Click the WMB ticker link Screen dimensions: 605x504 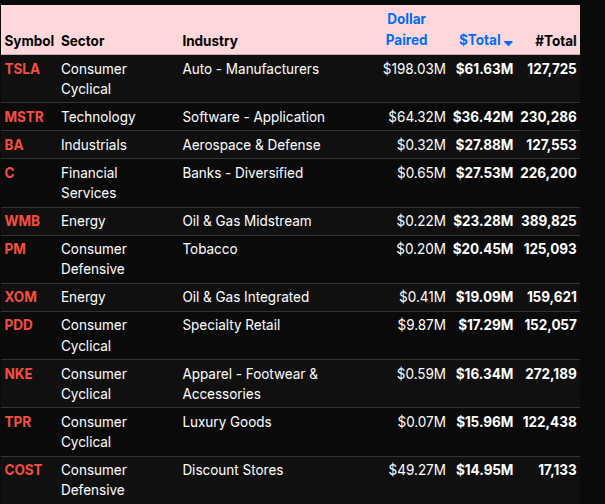(x=23, y=221)
